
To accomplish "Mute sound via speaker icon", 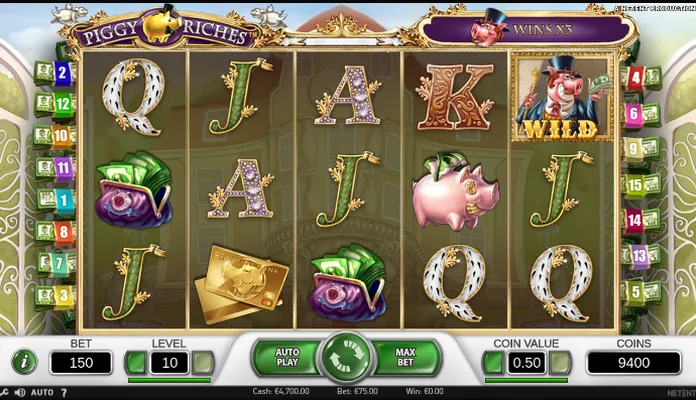I will pyautogui.click(x=20, y=392).
